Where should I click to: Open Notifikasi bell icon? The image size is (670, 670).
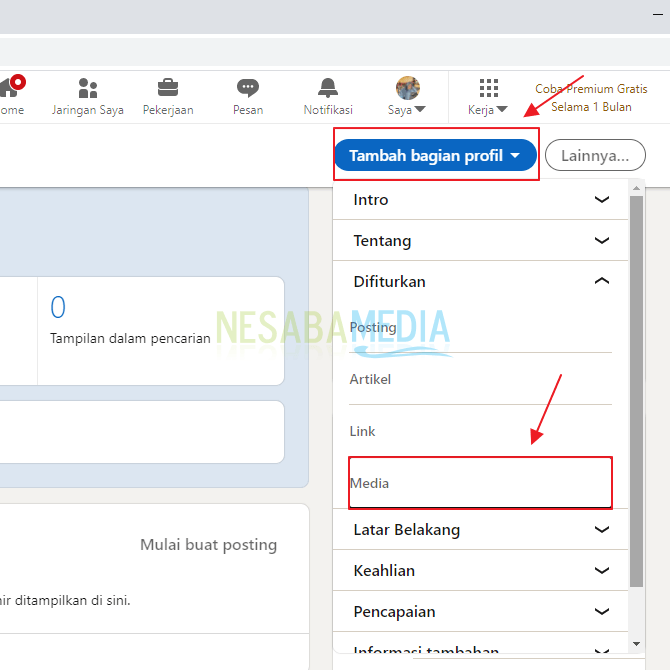(328, 89)
